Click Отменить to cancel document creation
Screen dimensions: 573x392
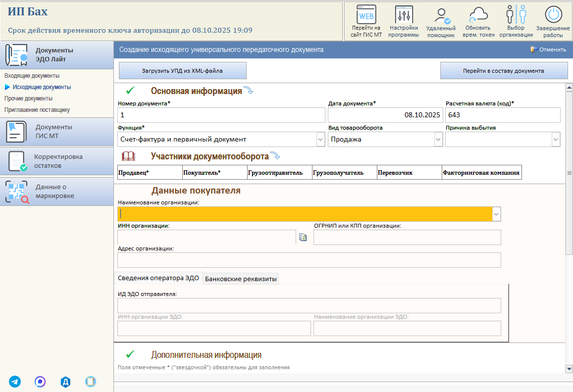[548, 49]
